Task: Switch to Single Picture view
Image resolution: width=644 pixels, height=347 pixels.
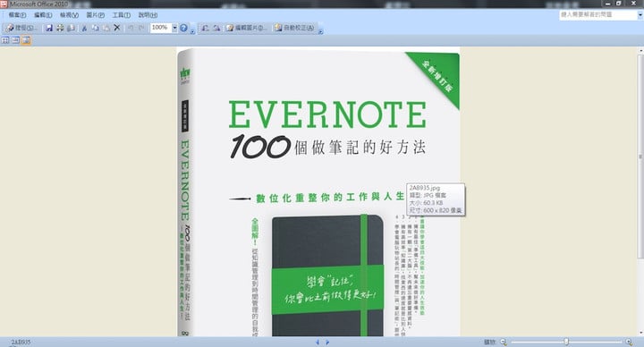Action: (x=26, y=40)
